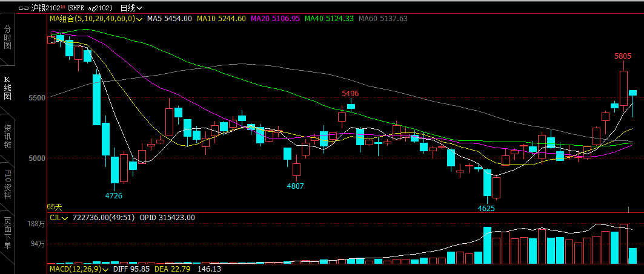This screenshot has height=274, width=644.
Task: Click the 5500 price axis label
Action: pos(38,97)
